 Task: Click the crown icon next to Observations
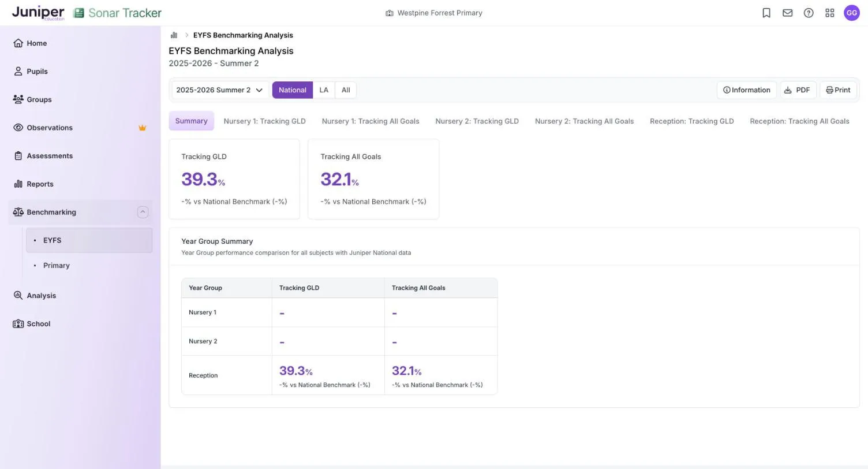[142, 128]
